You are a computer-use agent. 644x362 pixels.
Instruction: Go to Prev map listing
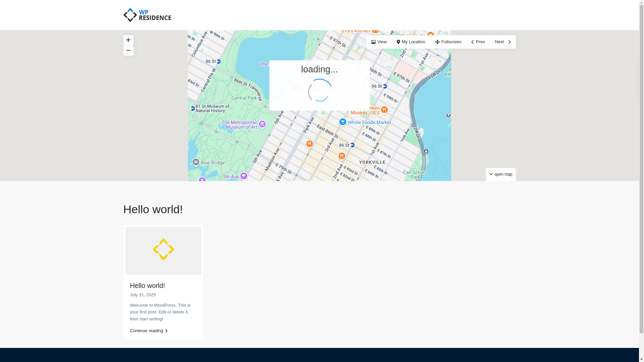(478, 42)
